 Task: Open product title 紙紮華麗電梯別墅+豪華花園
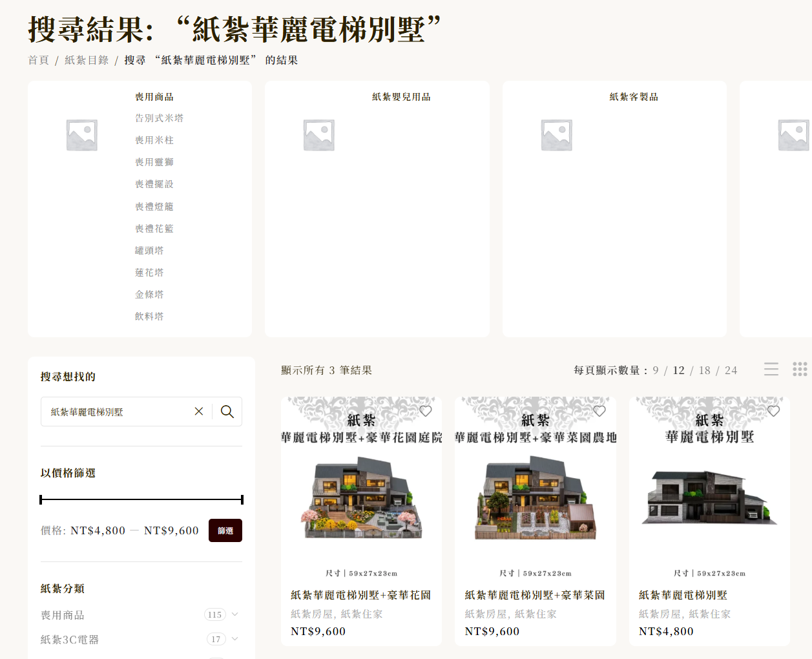click(x=360, y=595)
